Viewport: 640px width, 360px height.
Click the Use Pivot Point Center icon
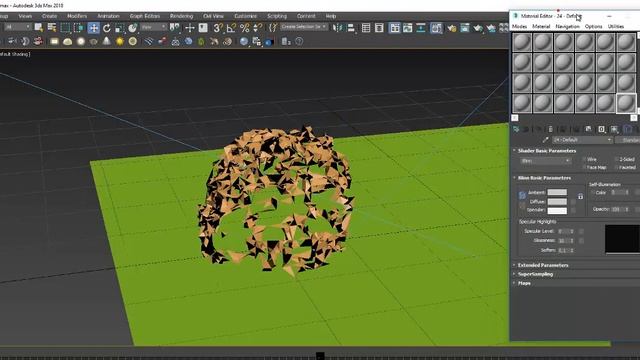click(x=175, y=27)
